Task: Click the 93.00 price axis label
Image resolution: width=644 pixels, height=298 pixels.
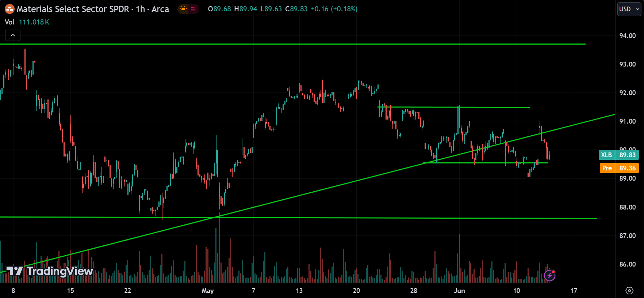Action: coord(628,64)
